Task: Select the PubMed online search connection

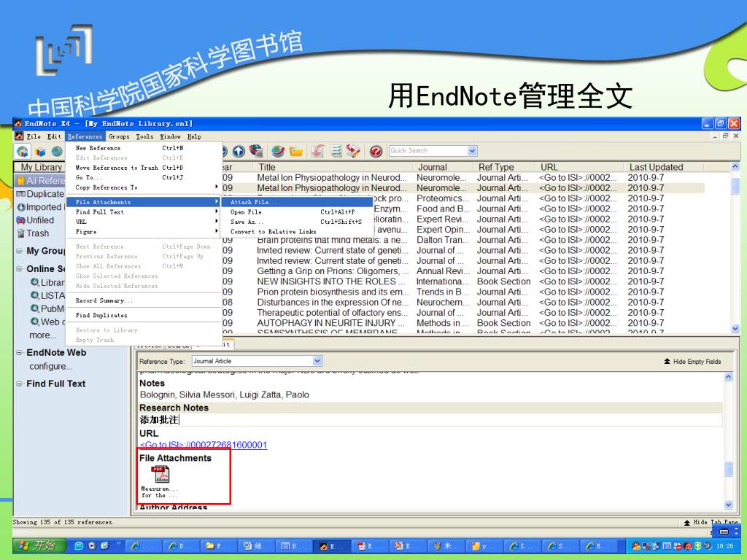Action: pyautogui.click(x=47, y=308)
